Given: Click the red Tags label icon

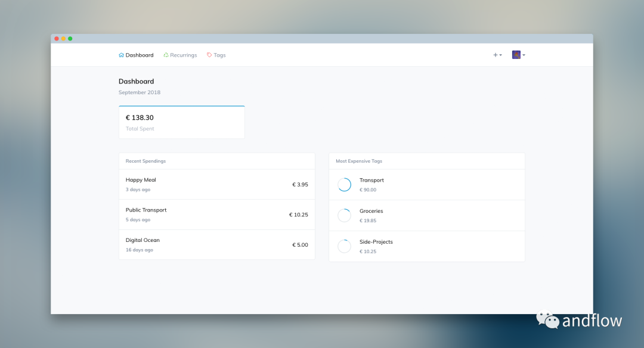Looking at the screenshot, I should coord(209,55).
